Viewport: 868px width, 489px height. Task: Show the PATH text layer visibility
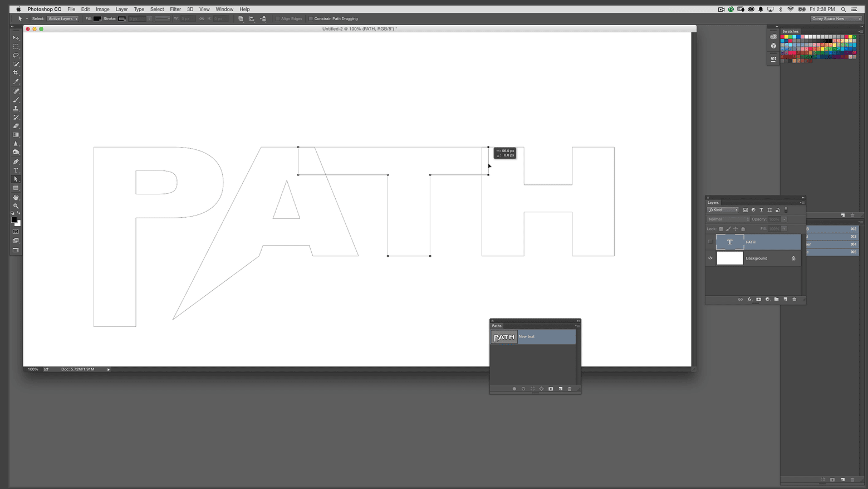710,242
